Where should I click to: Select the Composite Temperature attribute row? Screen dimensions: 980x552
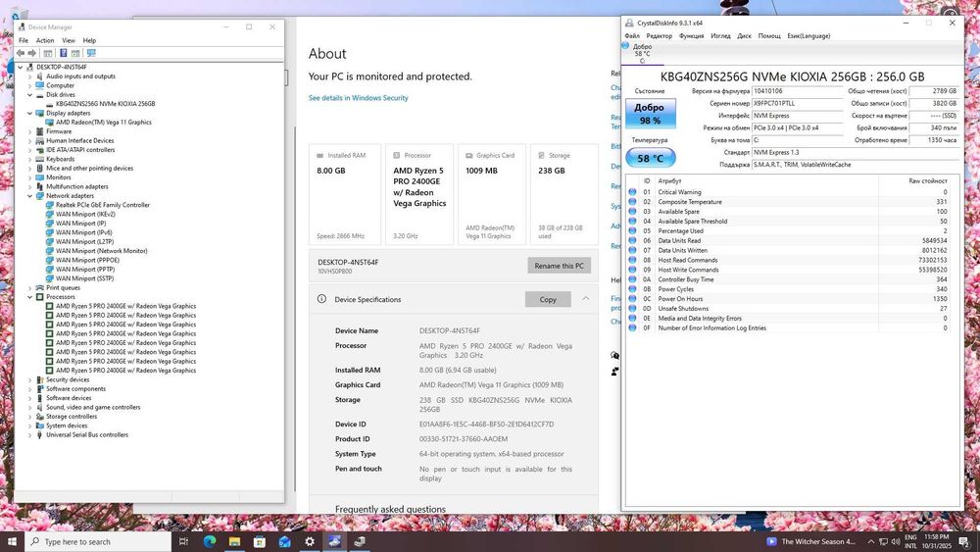[789, 202]
